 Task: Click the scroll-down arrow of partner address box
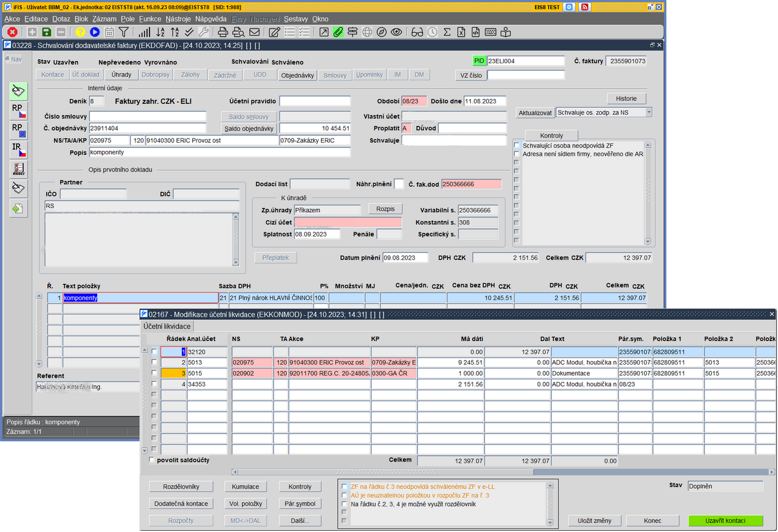[236, 262]
